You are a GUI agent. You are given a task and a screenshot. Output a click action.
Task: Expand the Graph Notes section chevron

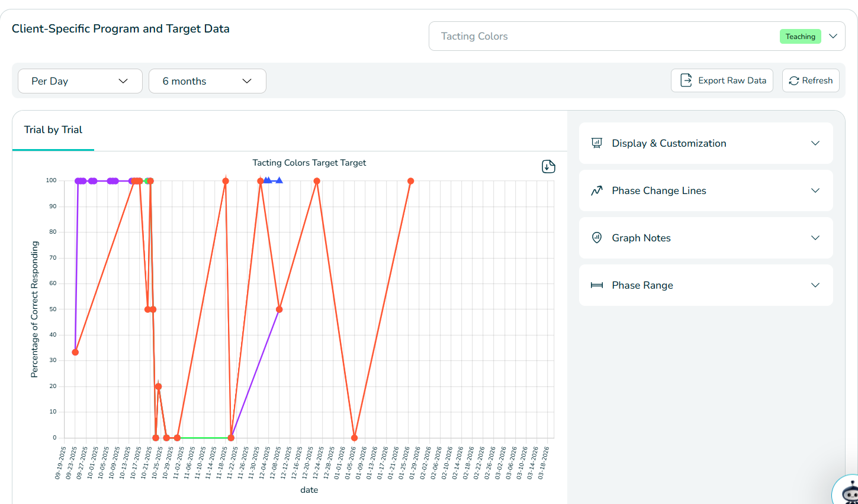pyautogui.click(x=815, y=238)
